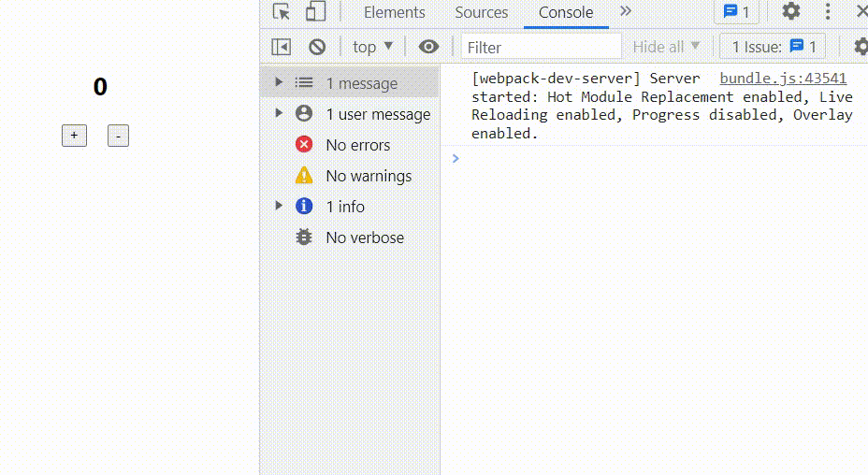Open the Hide all log levels dropdown
Image resolution: width=868 pixels, height=475 pixels.
[x=667, y=47]
